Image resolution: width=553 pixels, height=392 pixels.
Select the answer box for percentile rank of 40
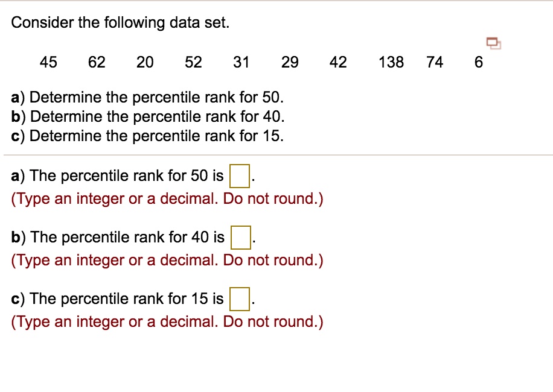pos(241,237)
